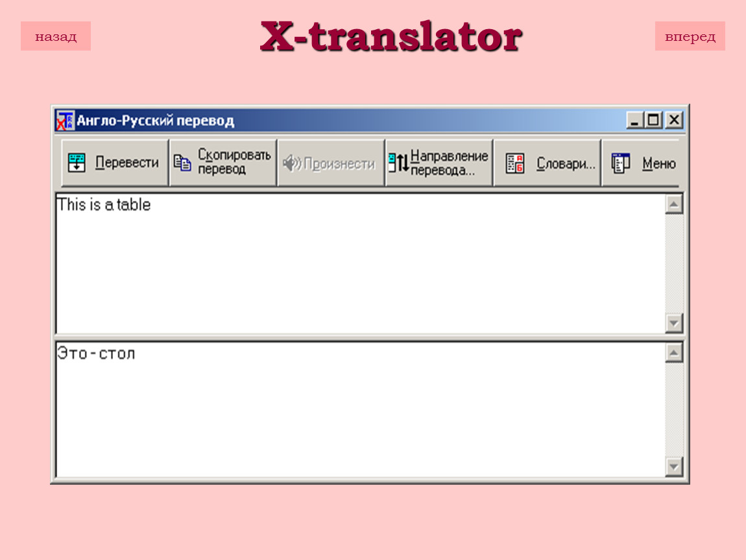
Task: Maximize the Англо-Русский перевод window
Action: pyautogui.click(x=653, y=120)
